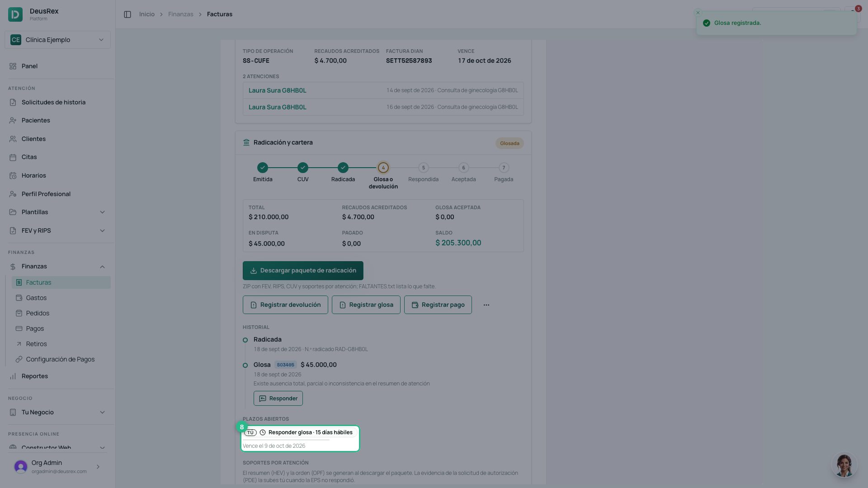The width and height of the screenshot is (868, 488).
Task: Open Org Admin account menu
Action: 57,467
